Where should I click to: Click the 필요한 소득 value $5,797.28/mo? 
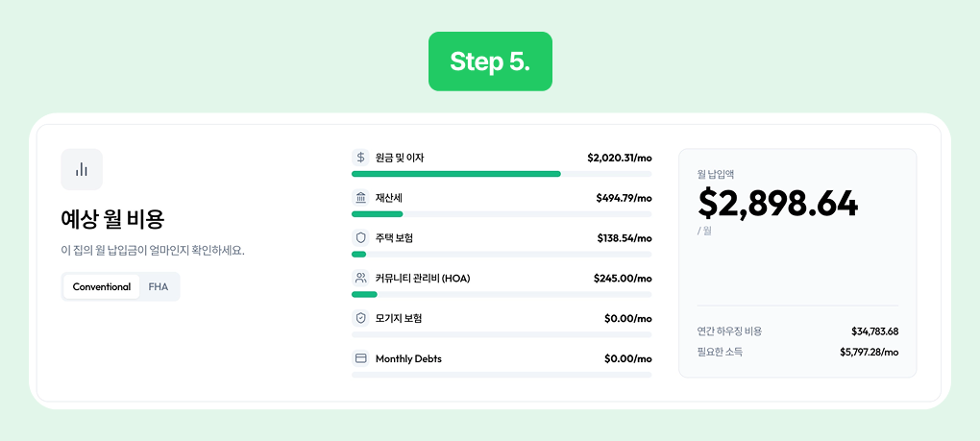click(869, 353)
